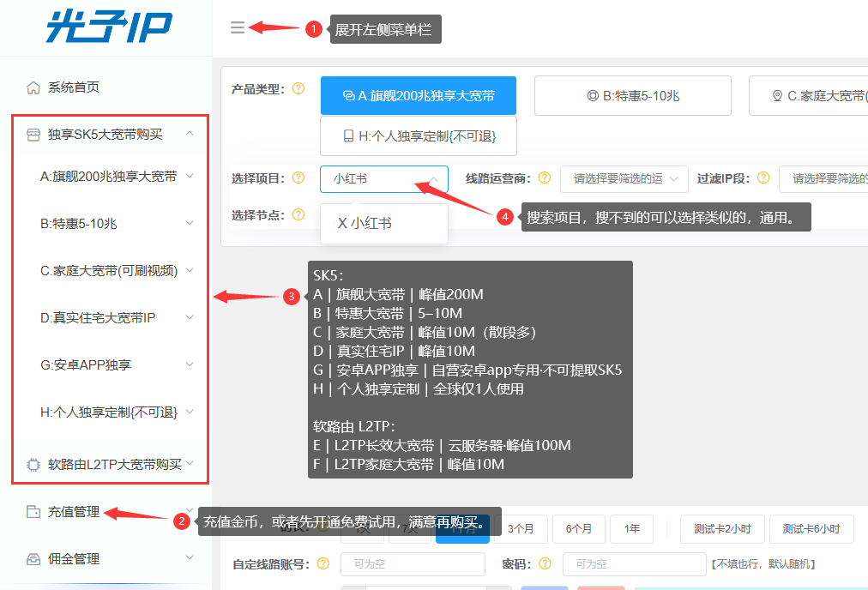868x590 pixels.
Task: Open 系统首页 home icon
Action: [x=33, y=87]
